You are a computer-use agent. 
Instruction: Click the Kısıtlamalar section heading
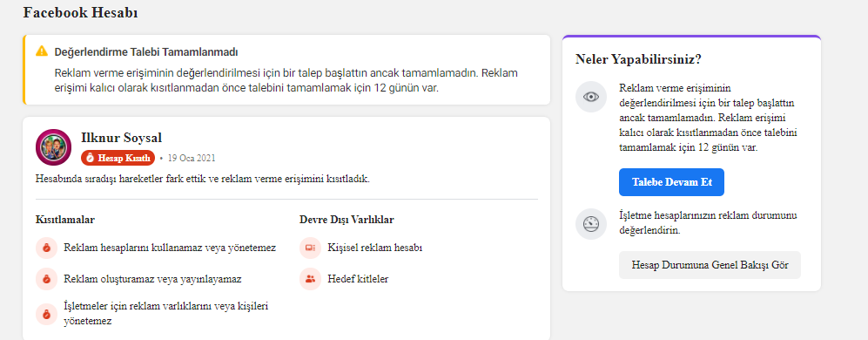[64, 220]
